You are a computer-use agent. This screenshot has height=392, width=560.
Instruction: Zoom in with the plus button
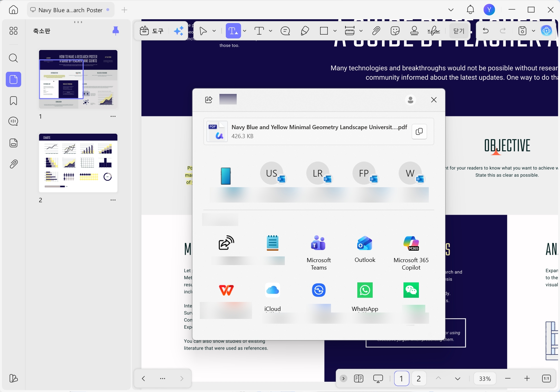point(527,379)
